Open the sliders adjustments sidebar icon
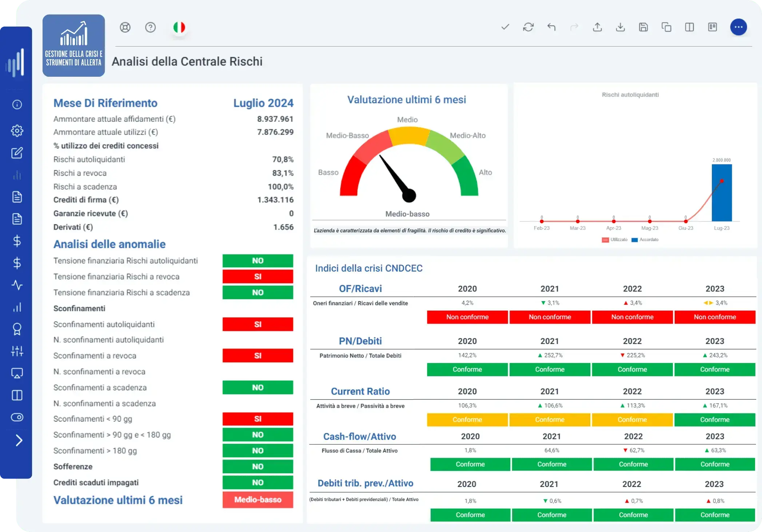762x532 pixels. (17, 351)
